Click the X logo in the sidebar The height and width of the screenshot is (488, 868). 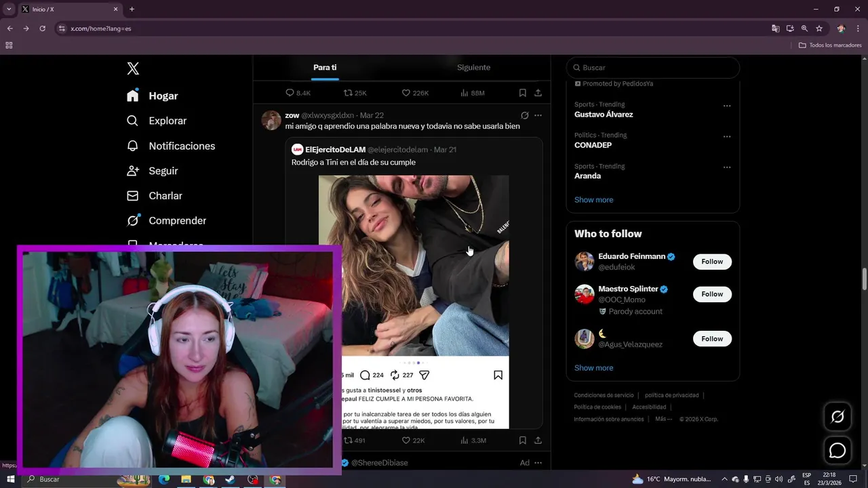pos(133,68)
